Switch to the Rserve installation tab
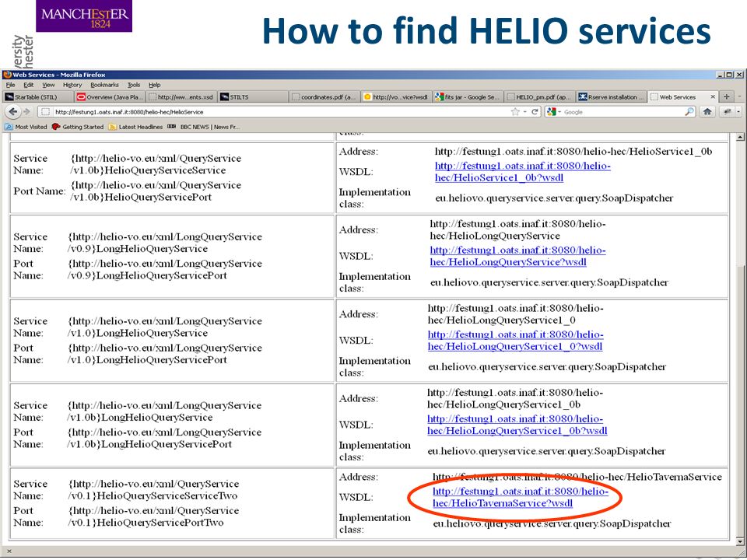This screenshot has width=747, height=560. point(612,96)
